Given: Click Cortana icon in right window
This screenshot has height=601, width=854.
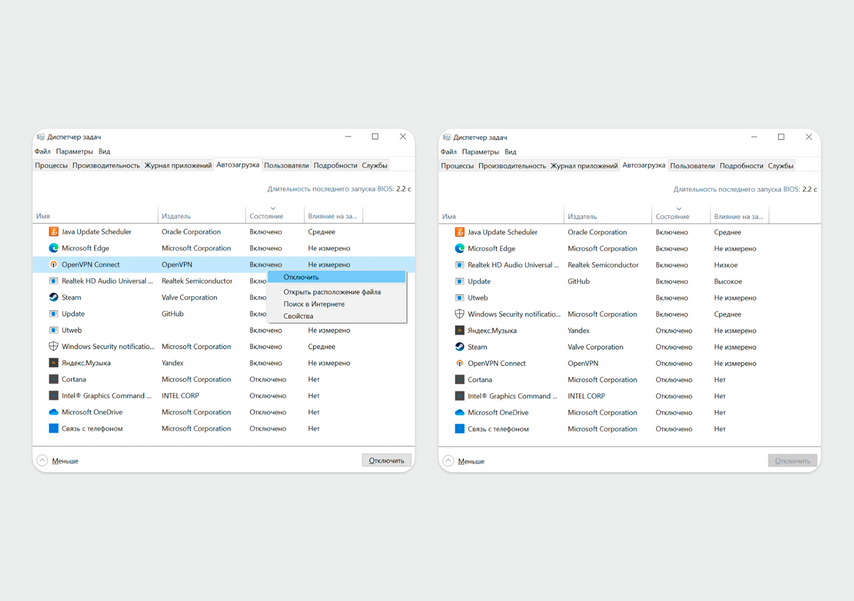Looking at the screenshot, I should click(460, 379).
